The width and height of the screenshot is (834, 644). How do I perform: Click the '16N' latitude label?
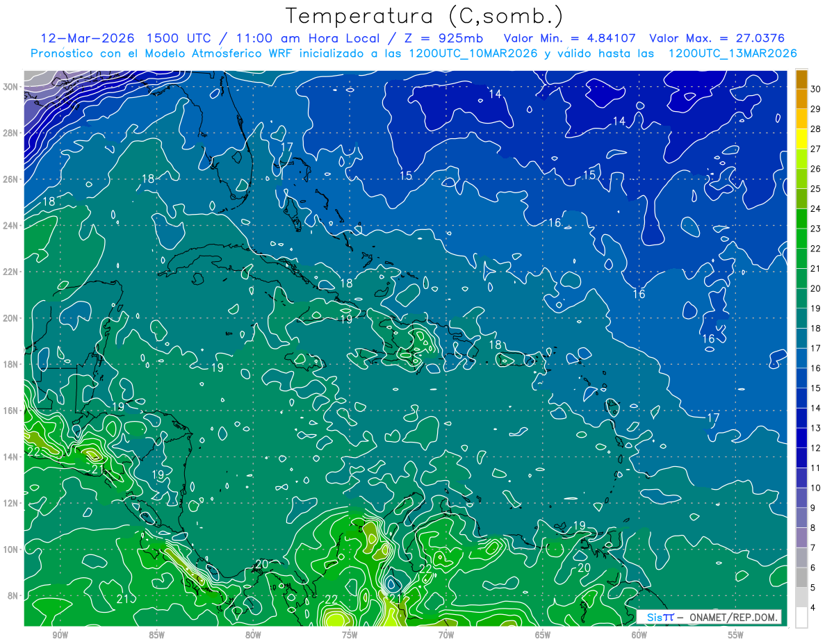pos(11,411)
